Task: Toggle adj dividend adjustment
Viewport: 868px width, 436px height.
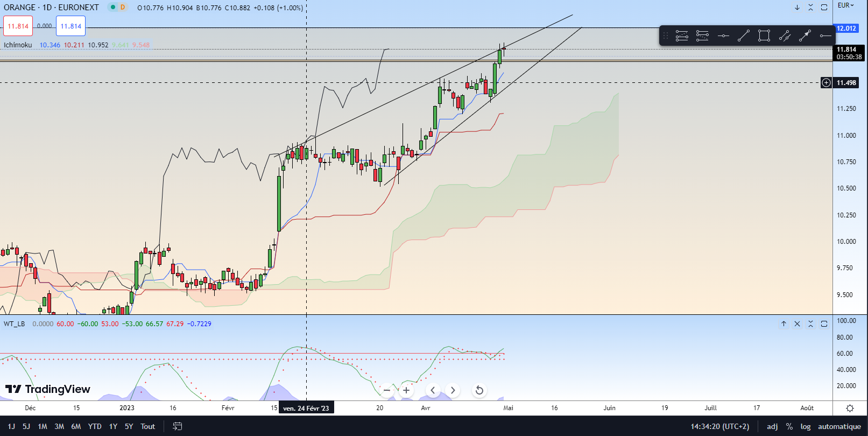Action: 772,426
